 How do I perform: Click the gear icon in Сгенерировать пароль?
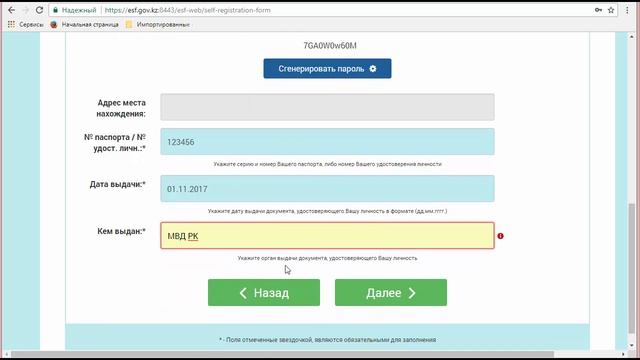tap(373, 69)
